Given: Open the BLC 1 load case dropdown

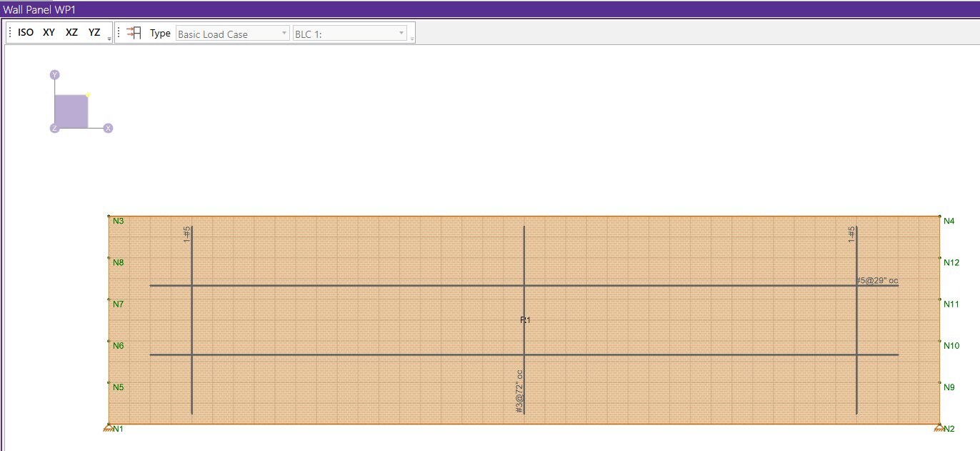Looking at the screenshot, I should pos(350,34).
